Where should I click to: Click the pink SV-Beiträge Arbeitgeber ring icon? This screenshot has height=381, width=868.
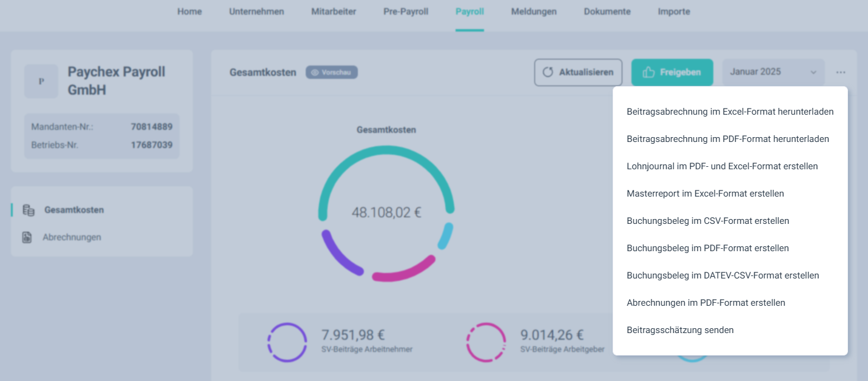coord(486,342)
